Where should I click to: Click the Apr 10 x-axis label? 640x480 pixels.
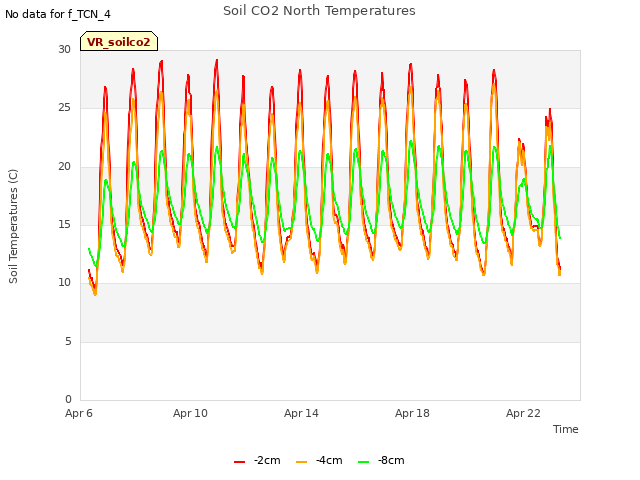click(x=190, y=413)
